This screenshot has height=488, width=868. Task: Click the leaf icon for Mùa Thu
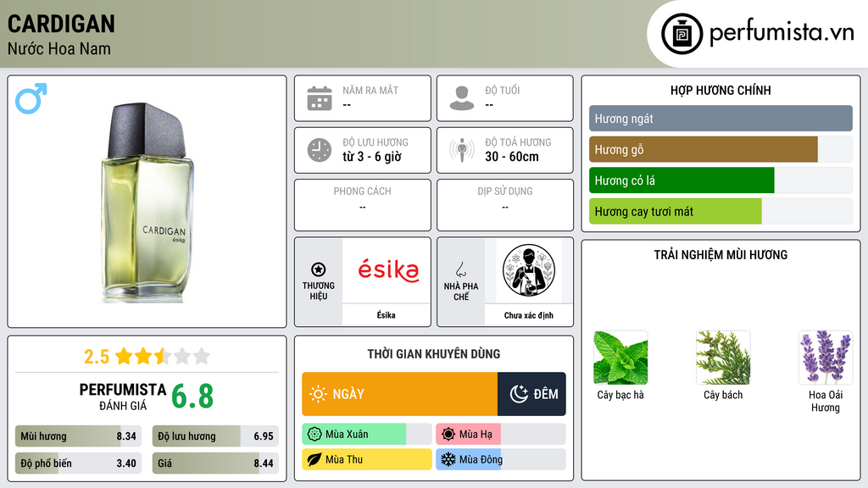314,459
